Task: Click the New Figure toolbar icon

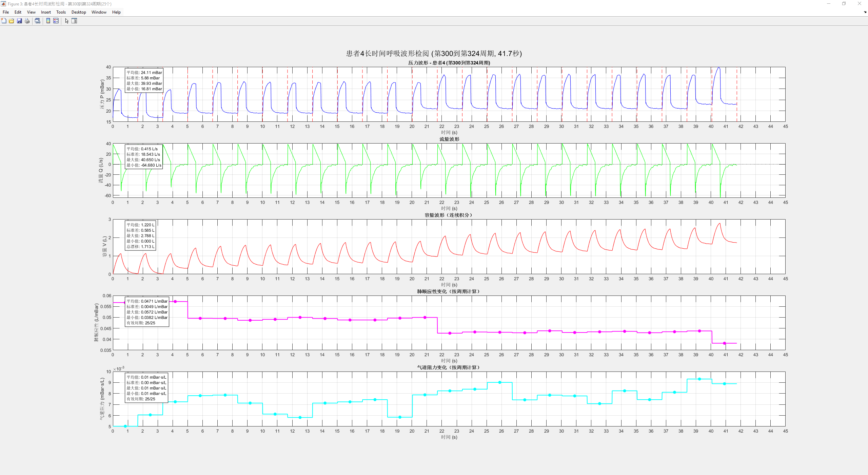Action: [4, 21]
